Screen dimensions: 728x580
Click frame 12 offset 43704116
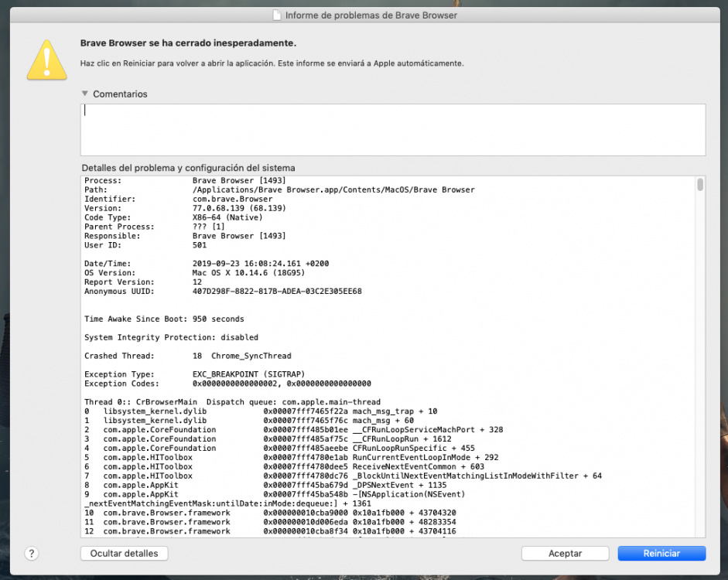pos(437,531)
